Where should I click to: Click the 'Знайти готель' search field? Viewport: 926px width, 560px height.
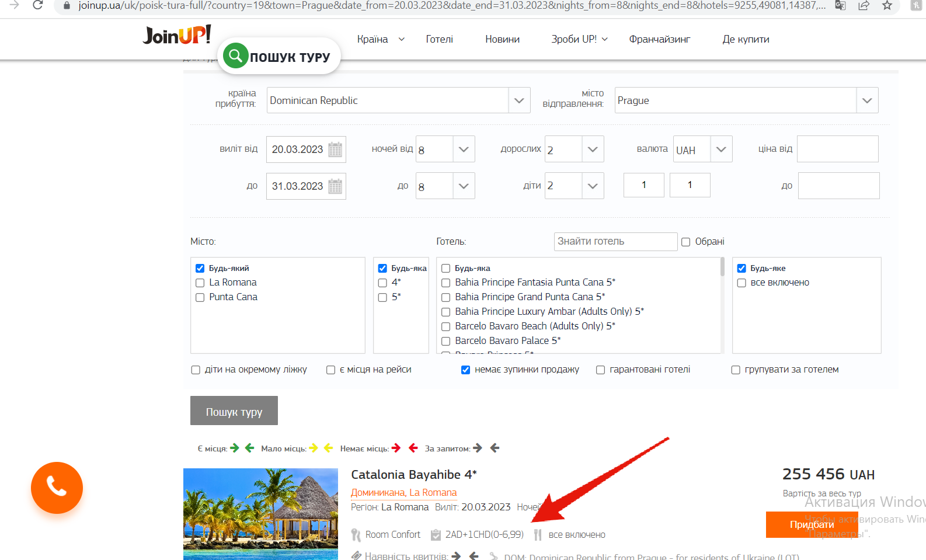click(x=616, y=242)
